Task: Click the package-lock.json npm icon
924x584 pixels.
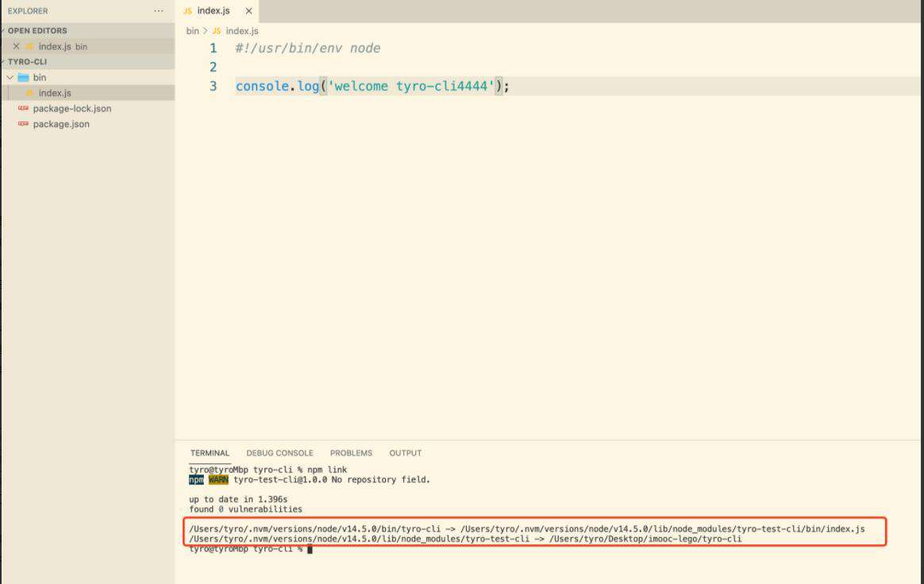Action: click(x=24, y=109)
